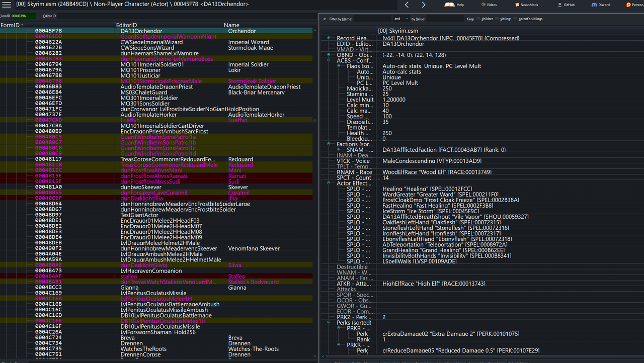Screen dimensions: 644x363
Task: Click the crExtraDamage02 perk value
Action: [451, 334]
